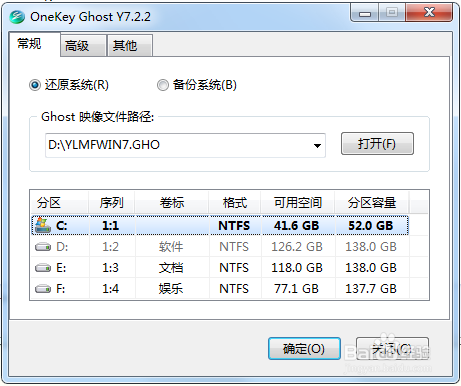The height and width of the screenshot is (386, 461).
Task: Click the D:\YLMFWIN7.GHO path field
Action: (185, 145)
